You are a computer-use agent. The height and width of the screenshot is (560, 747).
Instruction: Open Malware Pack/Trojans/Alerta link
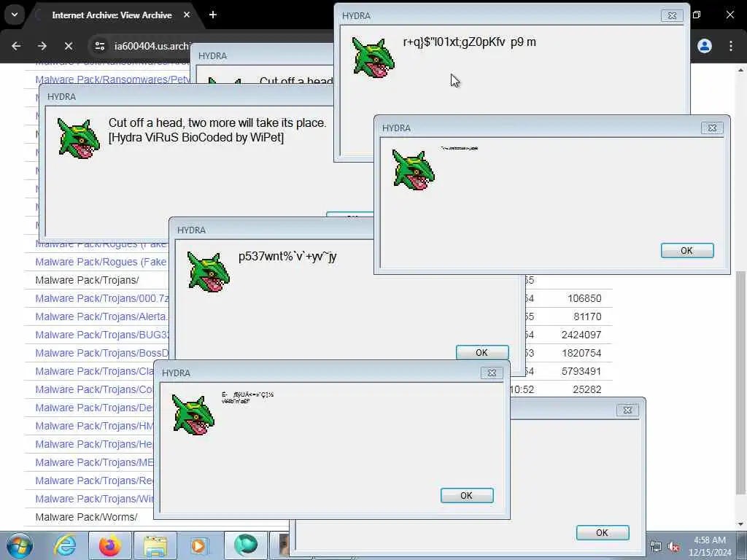101,316
